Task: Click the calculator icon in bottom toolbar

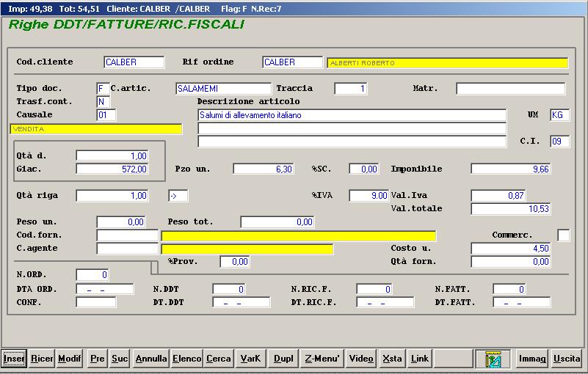Action: pyautogui.click(x=493, y=359)
